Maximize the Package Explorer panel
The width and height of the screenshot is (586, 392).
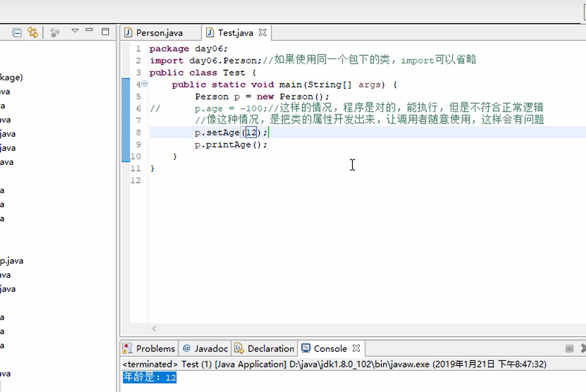point(105,31)
